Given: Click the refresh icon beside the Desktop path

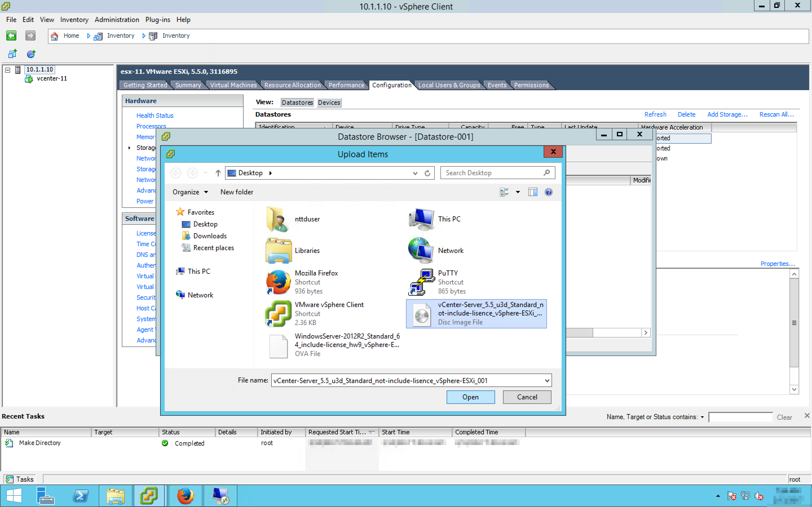Looking at the screenshot, I should [427, 173].
